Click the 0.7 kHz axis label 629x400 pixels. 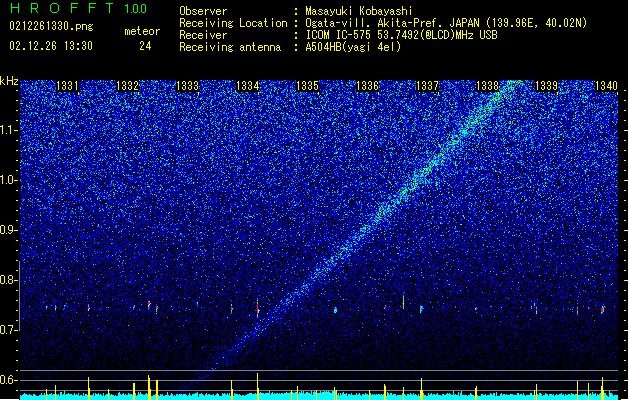tap(9, 330)
